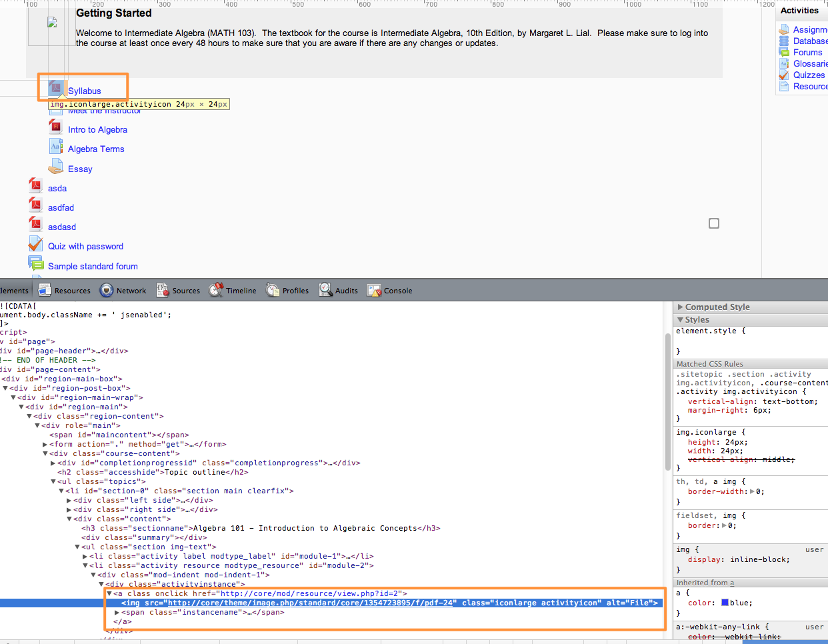Collapse the mod-indent div node

[93, 575]
